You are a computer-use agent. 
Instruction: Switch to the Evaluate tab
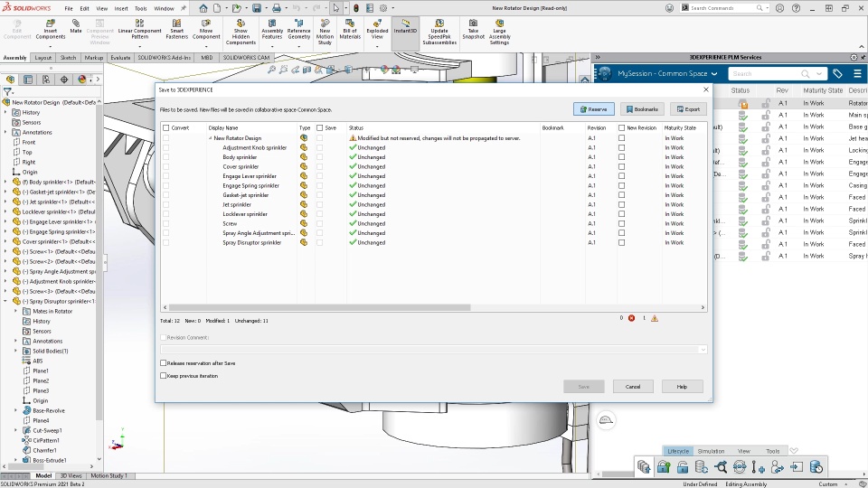click(120, 58)
